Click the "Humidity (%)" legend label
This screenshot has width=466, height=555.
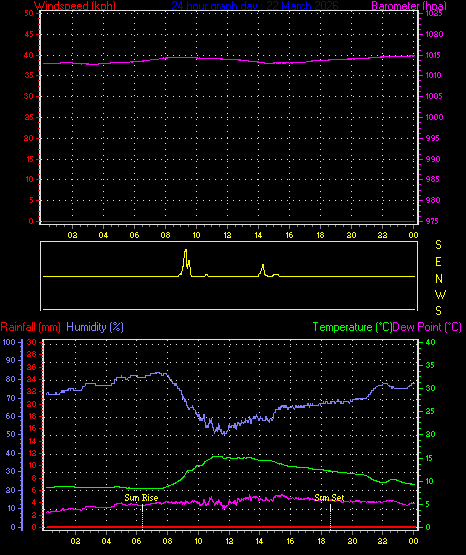(x=95, y=327)
